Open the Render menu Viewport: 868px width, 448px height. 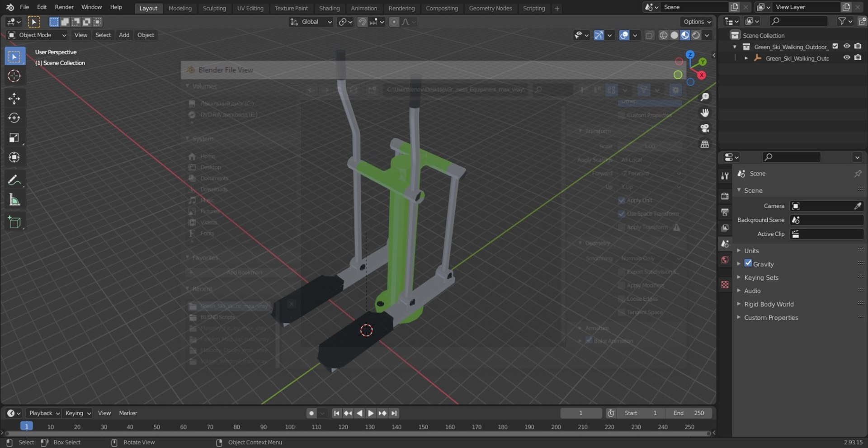(x=64, y=7)
